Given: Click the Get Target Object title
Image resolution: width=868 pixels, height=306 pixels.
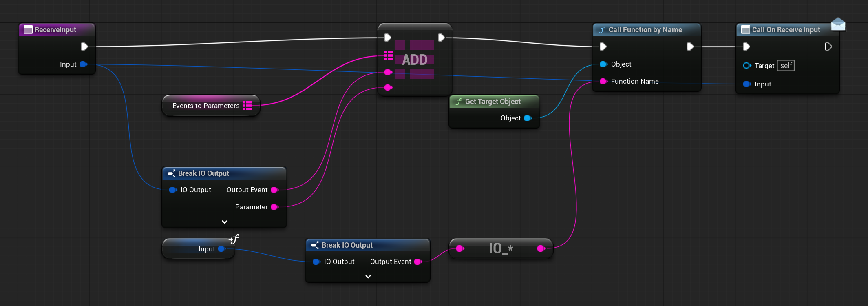Looking at the screenshot, I should click(x=493, y=102).
